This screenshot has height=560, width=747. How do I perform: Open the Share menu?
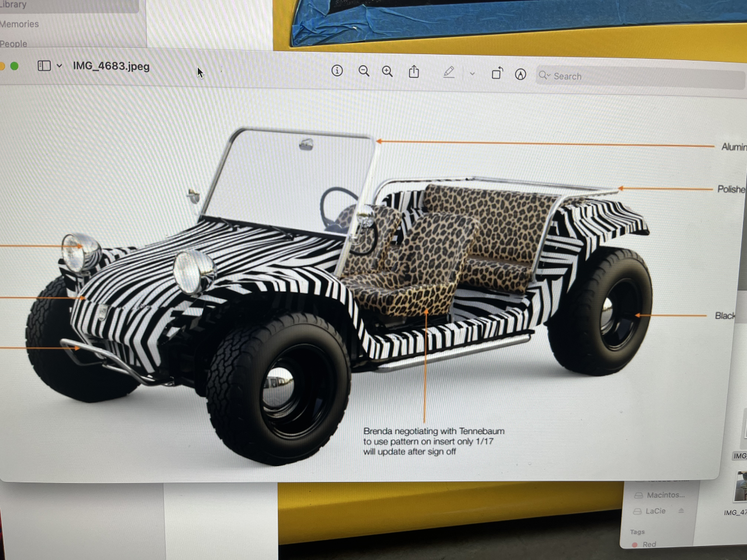[414, 71]
